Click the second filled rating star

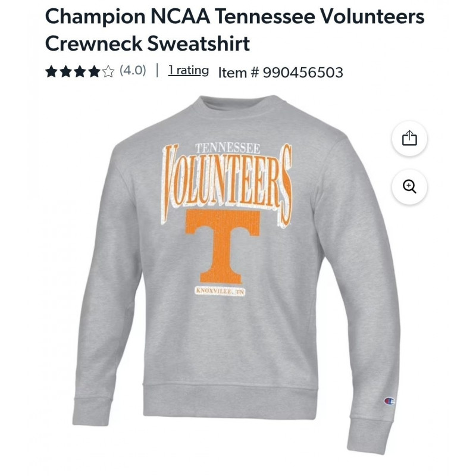(65, 71)
